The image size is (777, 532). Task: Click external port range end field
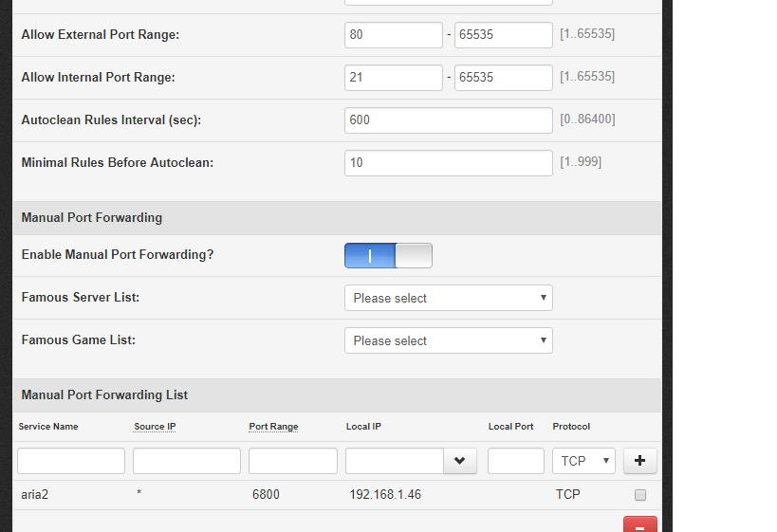[504, 35]
